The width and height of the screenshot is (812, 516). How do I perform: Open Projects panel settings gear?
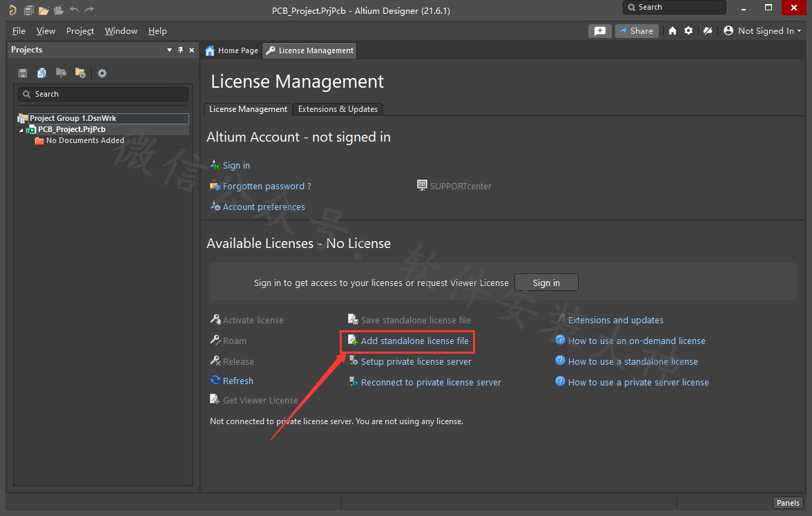click(102, 73)
